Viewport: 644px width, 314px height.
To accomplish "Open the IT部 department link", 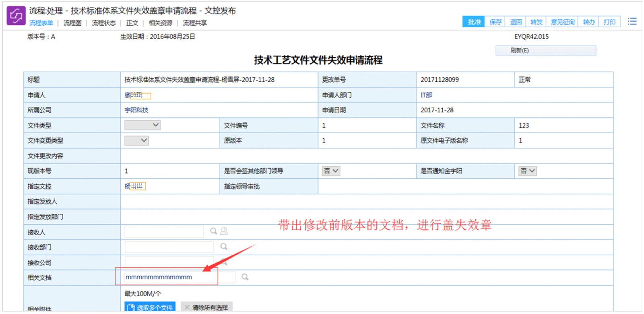I will [426, 95].
